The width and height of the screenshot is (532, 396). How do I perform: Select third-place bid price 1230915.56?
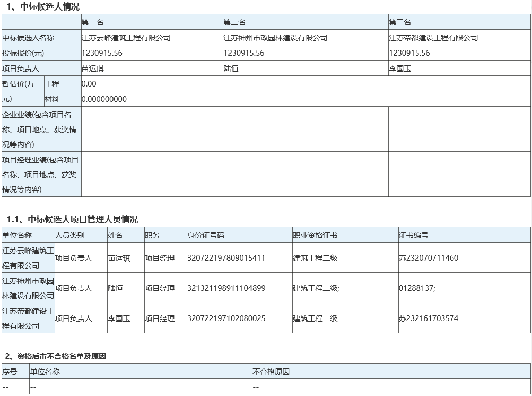409,53
